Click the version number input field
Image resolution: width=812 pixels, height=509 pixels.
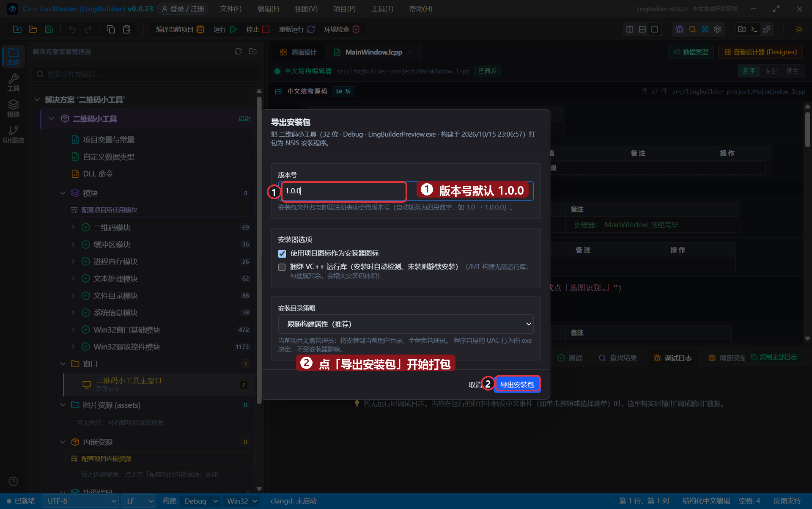click(x=406, y=191)
